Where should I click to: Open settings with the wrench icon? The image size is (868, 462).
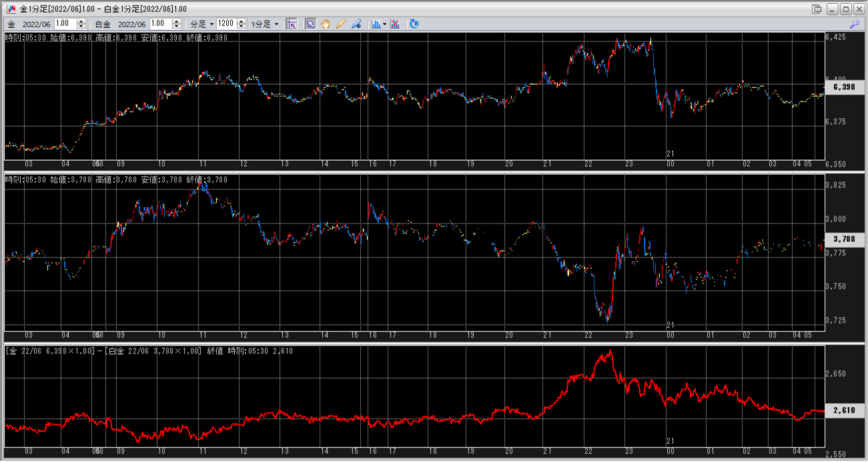pyautogui.click(x=854, y=24)
